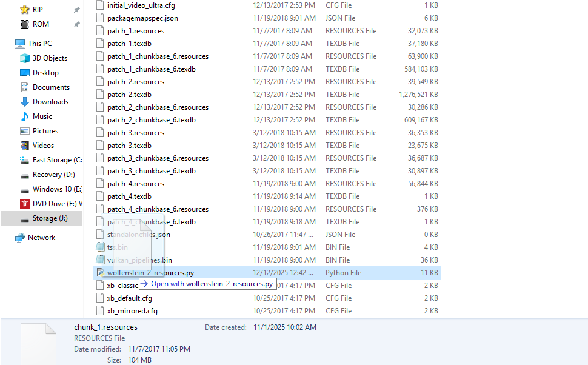Select the xb_mirrored.cfg file
The width and height of the screenshot is (588, 365).
click(x=132, y=311)
